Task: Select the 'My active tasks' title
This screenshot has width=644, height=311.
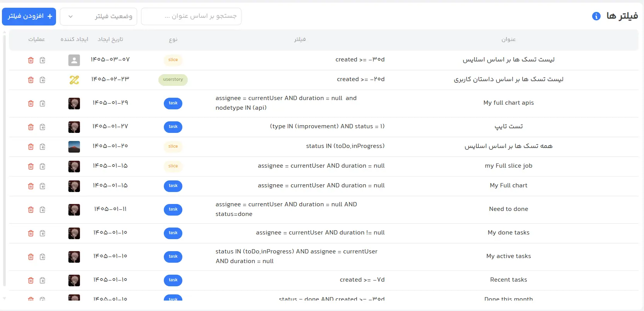Action: pos(508,256)
